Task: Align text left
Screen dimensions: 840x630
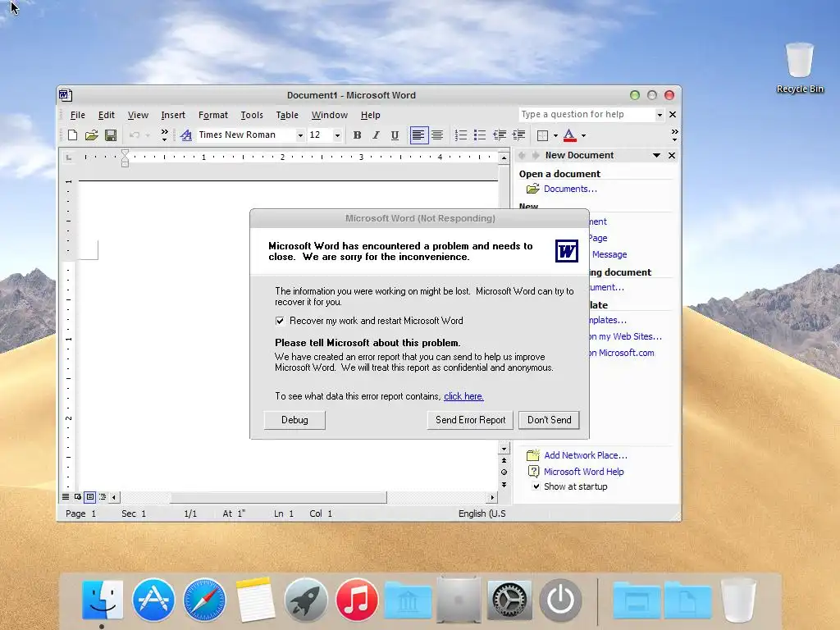Action: coord(418,135)
